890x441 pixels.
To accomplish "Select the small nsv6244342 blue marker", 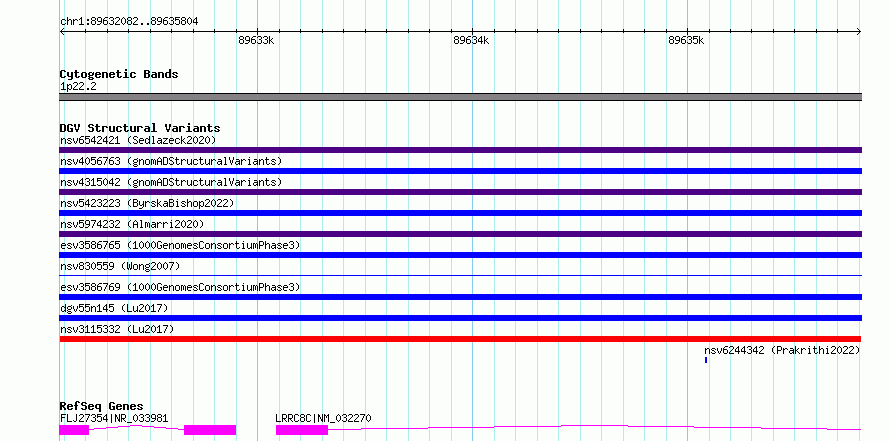I will tap(706, 360).
